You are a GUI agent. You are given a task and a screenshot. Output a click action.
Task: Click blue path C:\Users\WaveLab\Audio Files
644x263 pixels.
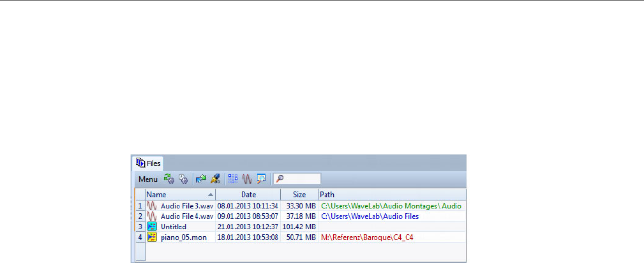[x=370, y=216]
